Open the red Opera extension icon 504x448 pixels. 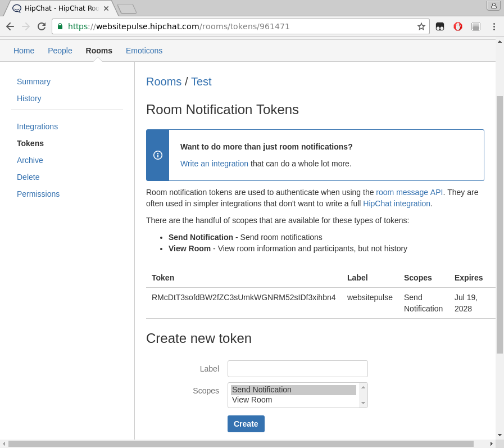pyautogui.click(x=458, y=26)
